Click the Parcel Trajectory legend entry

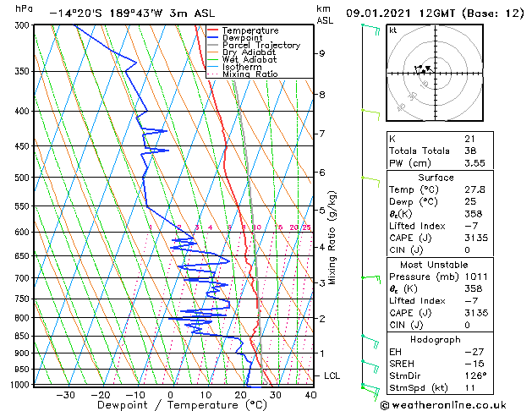(x=261, y=45)
